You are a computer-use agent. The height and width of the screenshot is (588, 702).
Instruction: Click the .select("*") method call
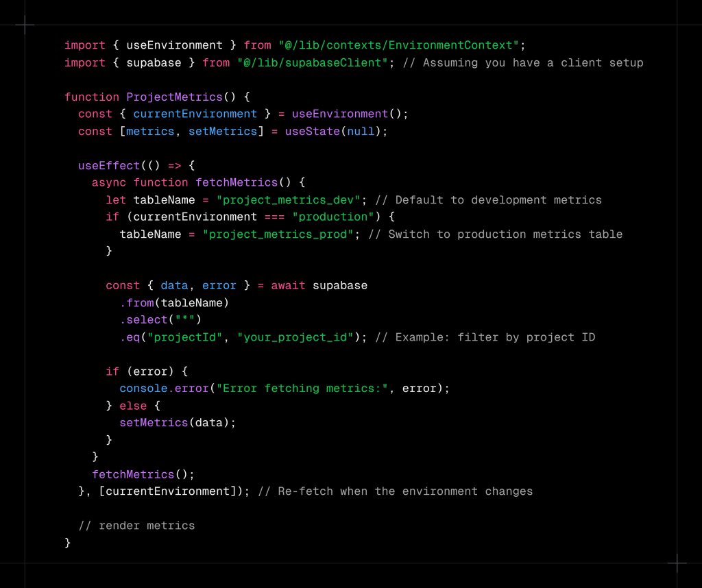tap(160, 320)
